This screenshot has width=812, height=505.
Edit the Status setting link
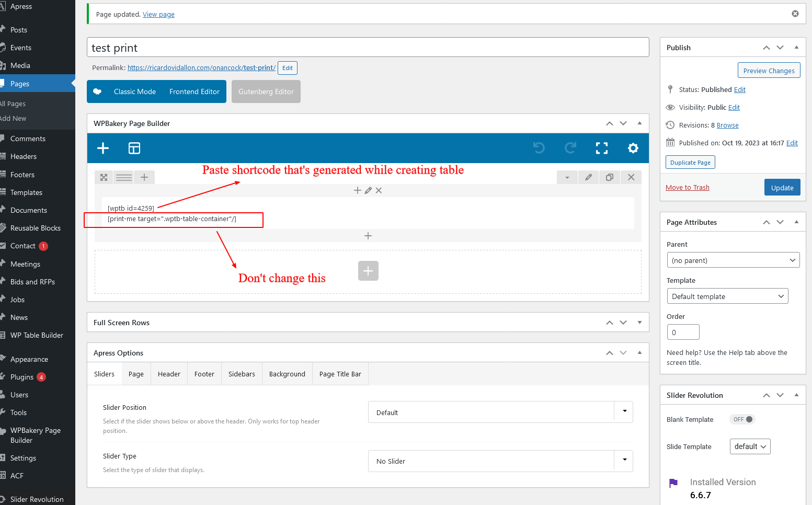(x=740, y=90)
